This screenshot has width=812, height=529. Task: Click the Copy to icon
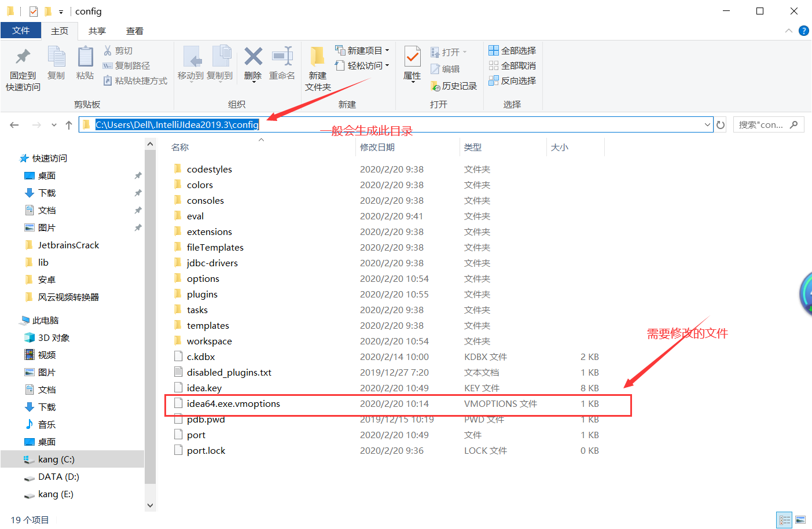(221, 57)
